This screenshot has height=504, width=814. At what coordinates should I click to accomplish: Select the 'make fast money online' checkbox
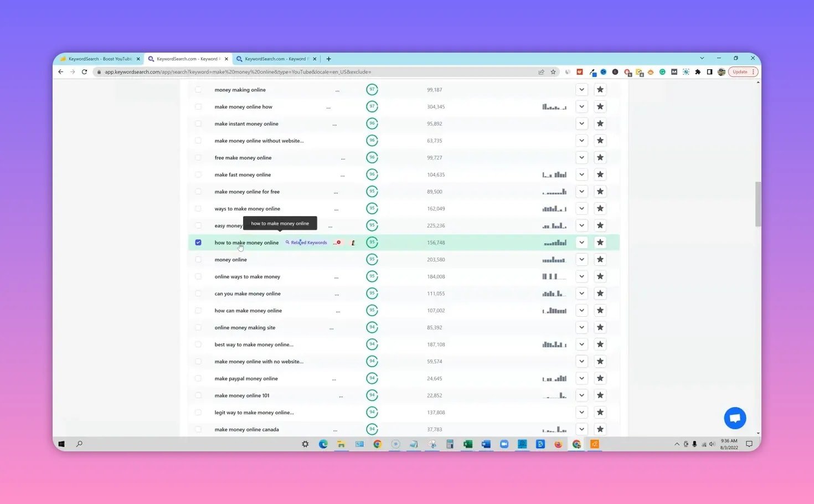[198, 174]
